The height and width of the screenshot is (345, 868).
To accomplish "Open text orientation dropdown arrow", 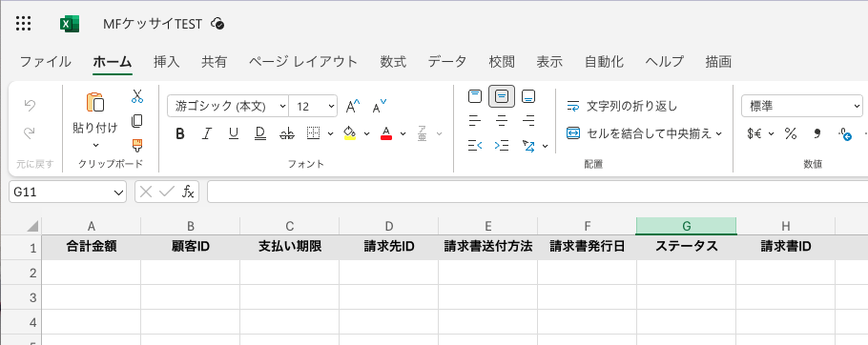I will [546, 147].
